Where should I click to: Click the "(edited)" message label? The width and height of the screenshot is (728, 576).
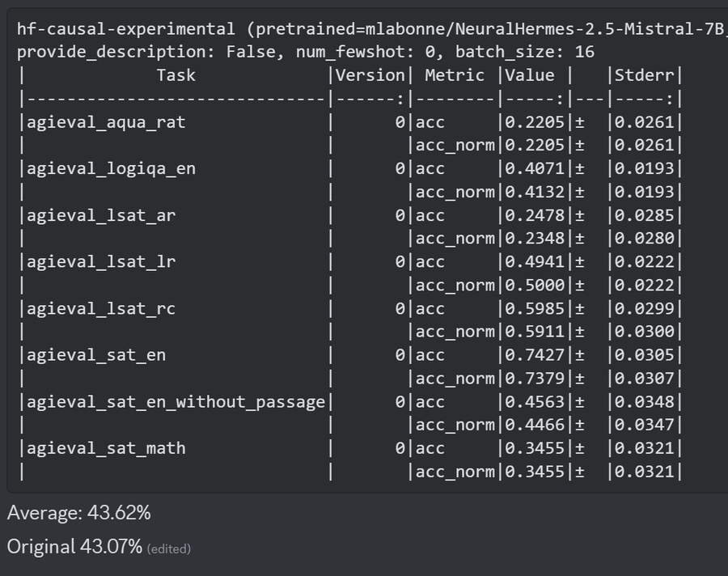[x=168, y=548]
